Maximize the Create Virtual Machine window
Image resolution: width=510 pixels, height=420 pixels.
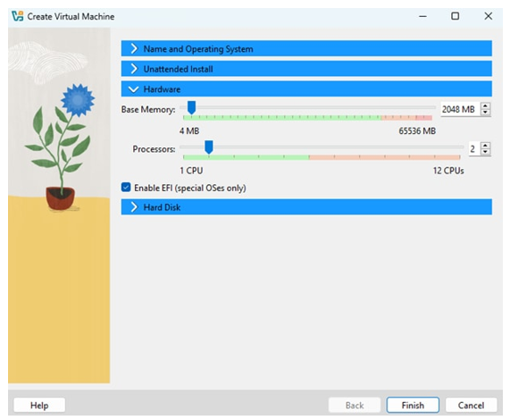pos(456,16)
